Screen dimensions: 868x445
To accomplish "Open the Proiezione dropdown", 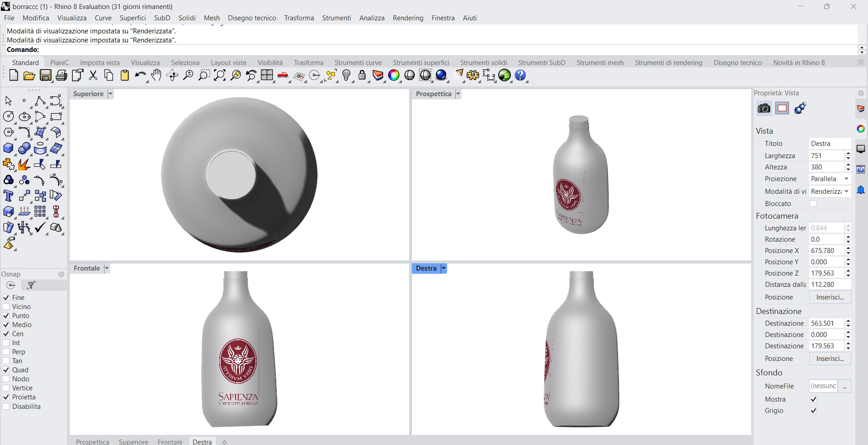I will point(830,179).
